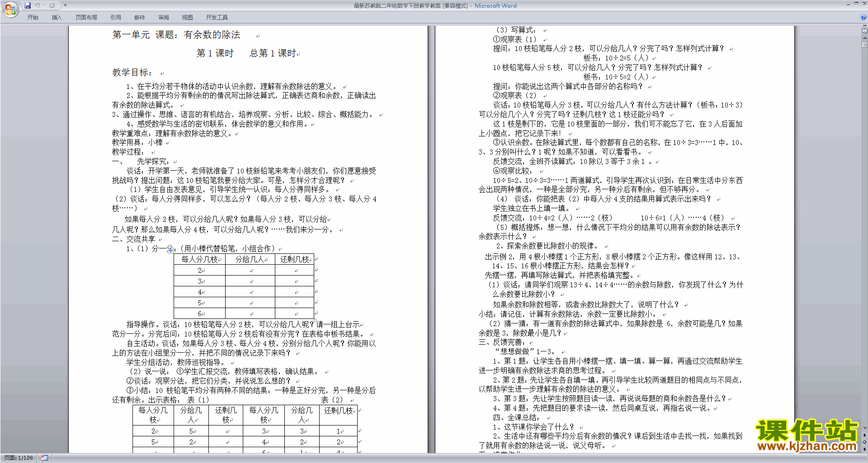Click the 教学过程 line
Image resolution: width=868 pixels, height=463 pixels.
[x=128, y=152]
